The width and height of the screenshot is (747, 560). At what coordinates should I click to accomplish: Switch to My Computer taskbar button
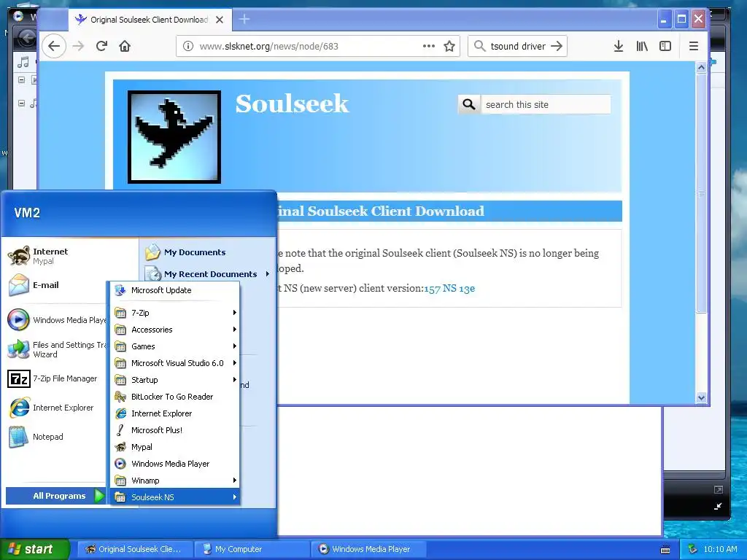(x=252, y=549)
